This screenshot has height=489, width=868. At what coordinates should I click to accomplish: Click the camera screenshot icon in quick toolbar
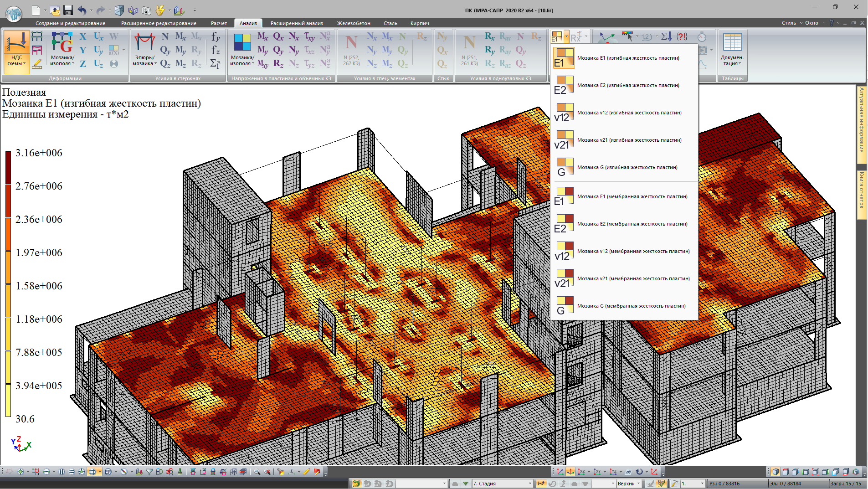(146, 10)
